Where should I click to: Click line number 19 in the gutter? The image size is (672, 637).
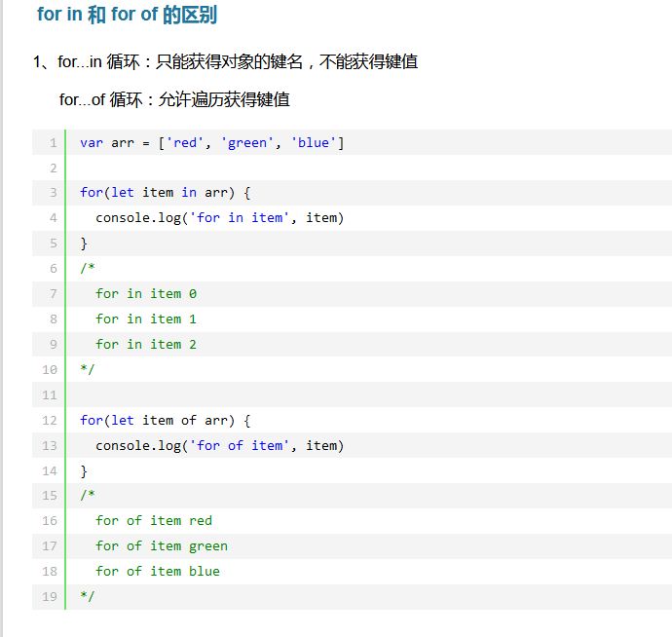(50, 596)
